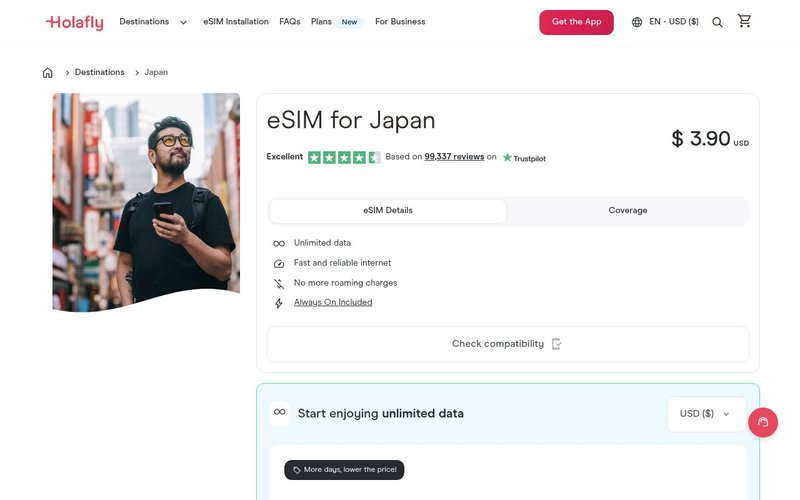The image size is (800, 500).
Task: Go to FAQs
Action: (x=289, y=21)
